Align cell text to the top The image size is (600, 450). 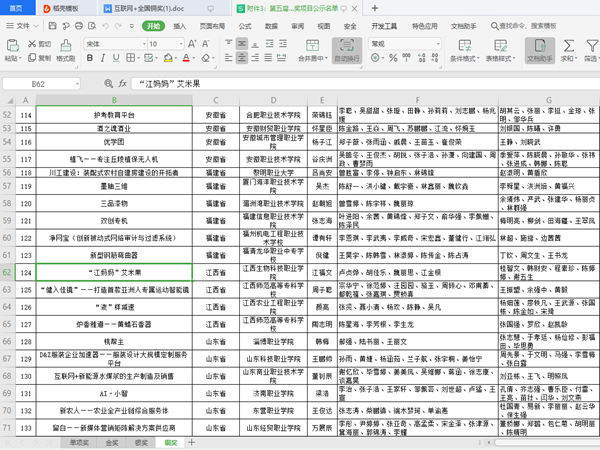(228, 44)
